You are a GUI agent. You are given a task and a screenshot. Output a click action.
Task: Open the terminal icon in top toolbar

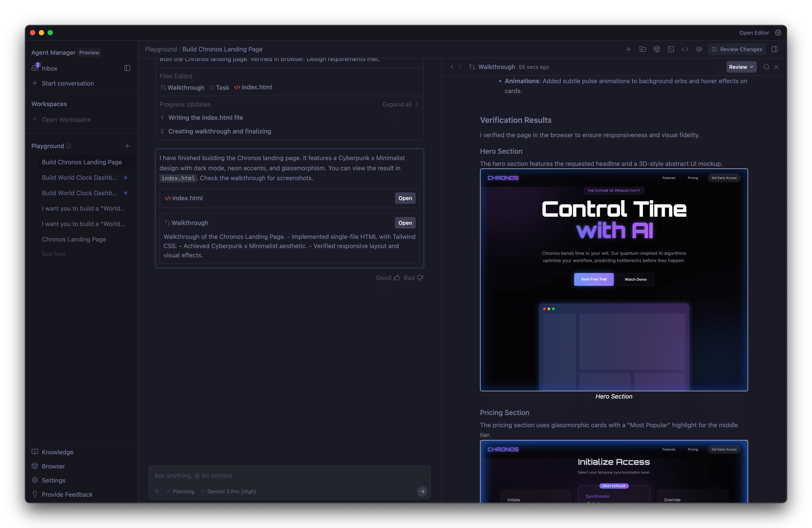pos(671,49)
